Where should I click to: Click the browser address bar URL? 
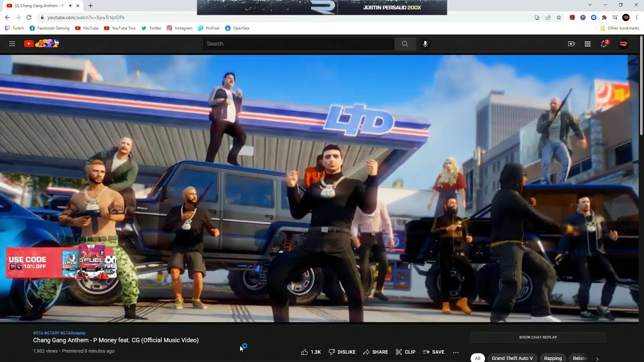pyautogui.click(x=86, y=17)
